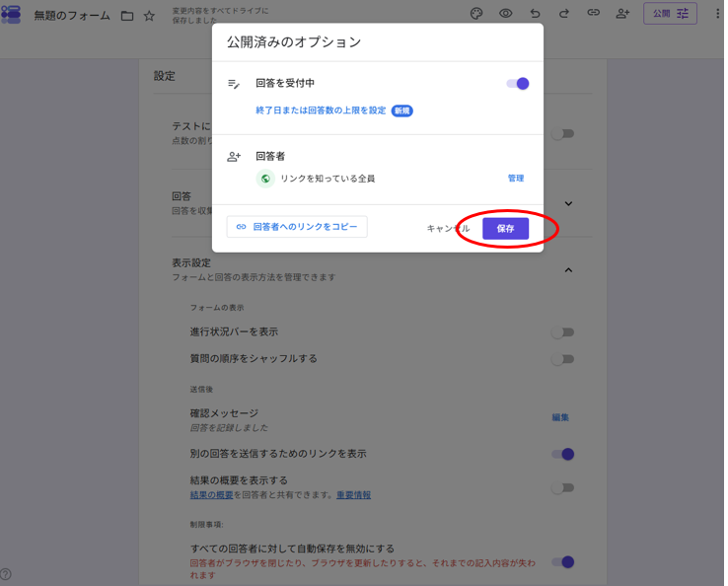Click the redo arrow icon
The width and height of the screenshot is (728, 586).
tap(564, 14)
